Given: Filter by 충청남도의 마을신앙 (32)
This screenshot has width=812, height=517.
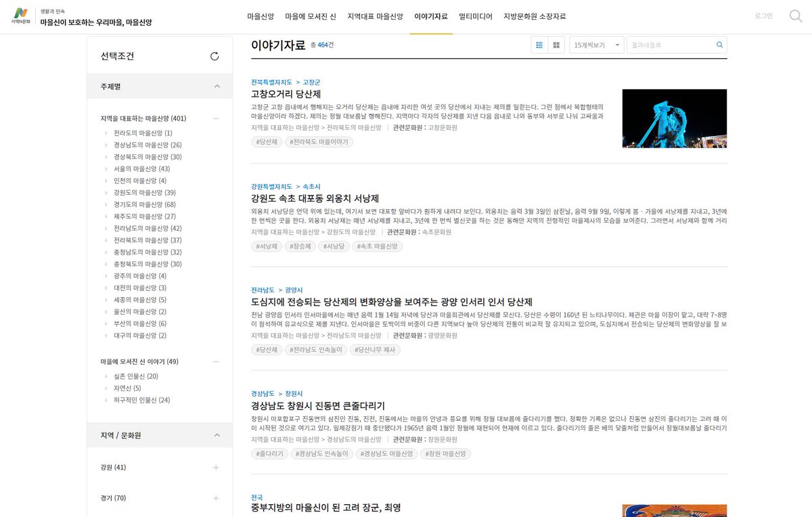Looking at the screenshot, I should point(148,252).
